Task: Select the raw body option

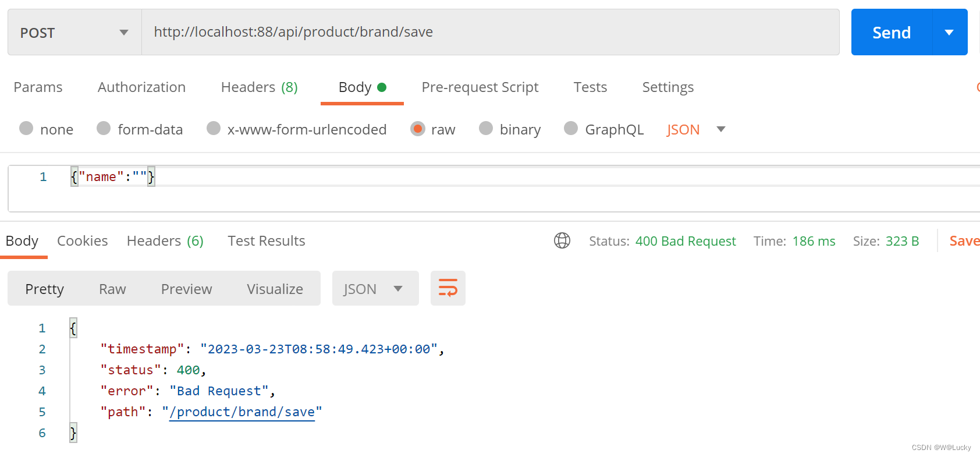Action: [433, 129]
